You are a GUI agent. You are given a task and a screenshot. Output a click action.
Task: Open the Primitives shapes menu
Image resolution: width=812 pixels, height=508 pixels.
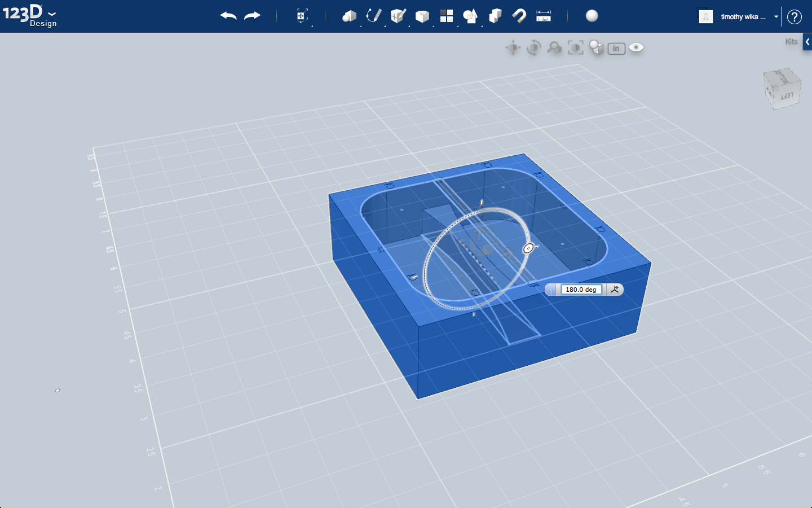349,16
